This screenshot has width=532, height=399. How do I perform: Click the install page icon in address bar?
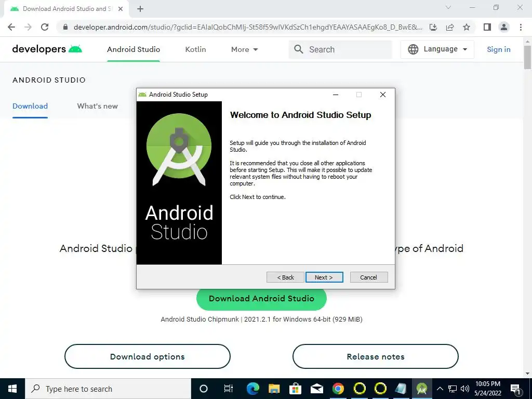[x=433, y=27]
